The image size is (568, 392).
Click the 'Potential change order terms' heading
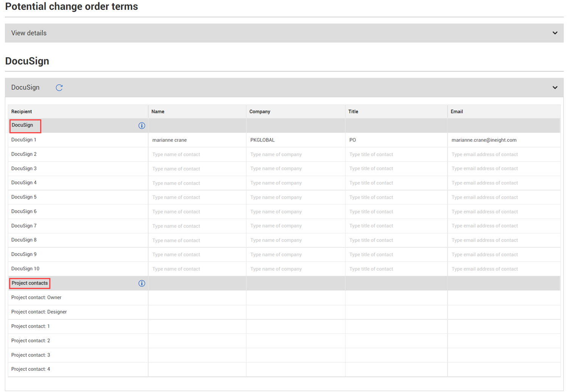click(x=72, y=6)
